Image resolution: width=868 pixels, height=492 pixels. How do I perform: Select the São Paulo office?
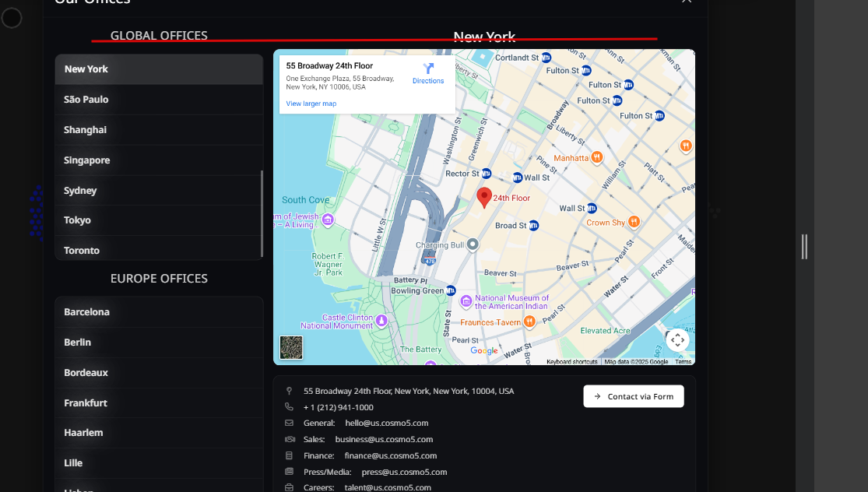click(x=158, y=100)
